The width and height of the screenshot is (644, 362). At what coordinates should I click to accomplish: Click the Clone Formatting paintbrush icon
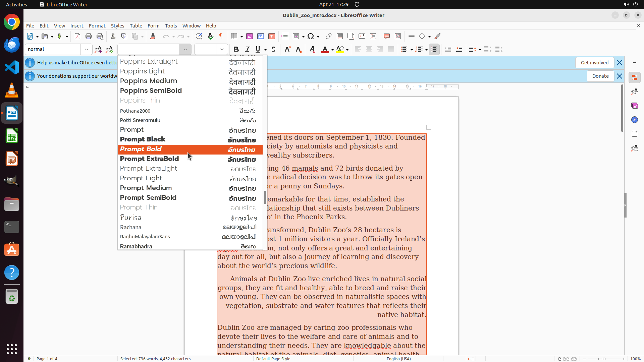[x=153, y=36]
